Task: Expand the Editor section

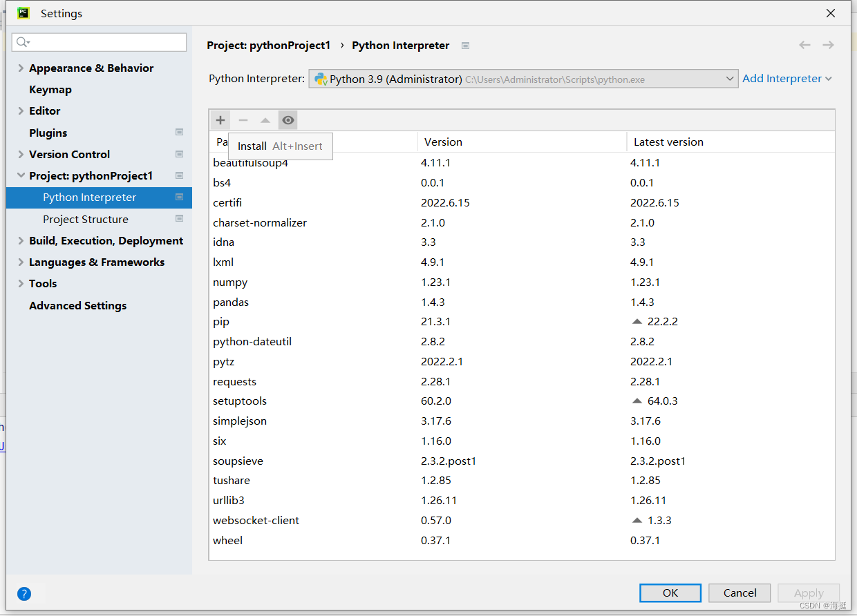Action: pos(21,110)
